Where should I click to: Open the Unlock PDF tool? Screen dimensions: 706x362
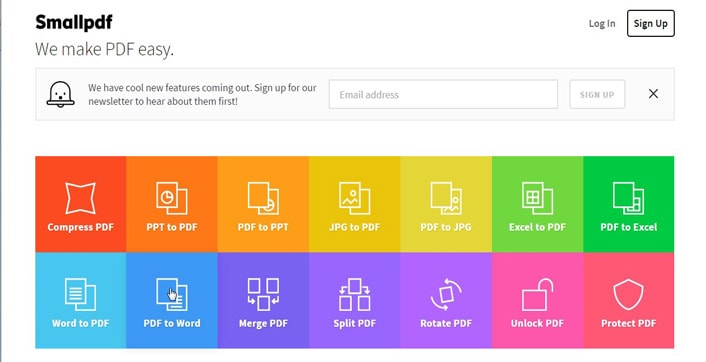point(538,300)
